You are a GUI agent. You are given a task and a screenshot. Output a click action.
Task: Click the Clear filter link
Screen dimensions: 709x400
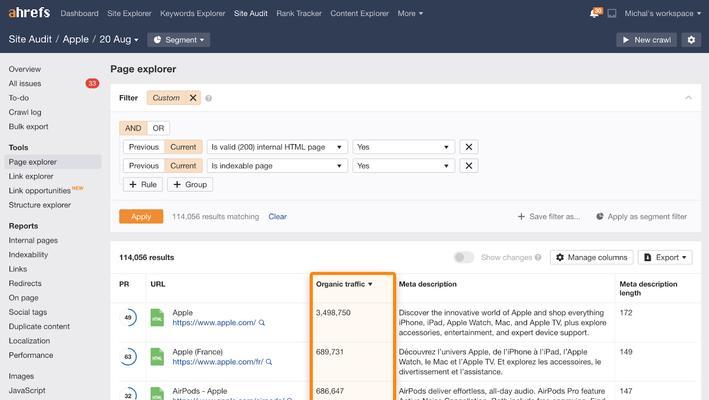(278, 216)
